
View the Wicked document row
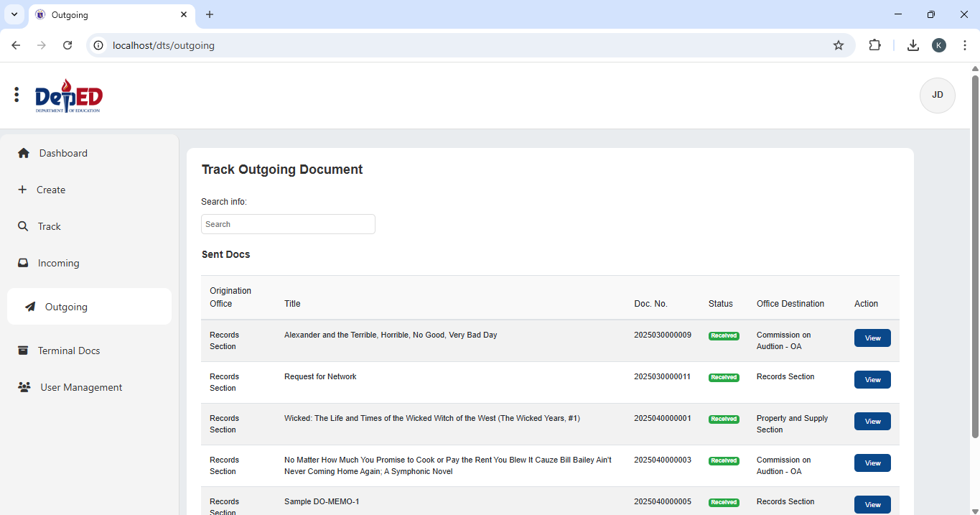point(872,421)
